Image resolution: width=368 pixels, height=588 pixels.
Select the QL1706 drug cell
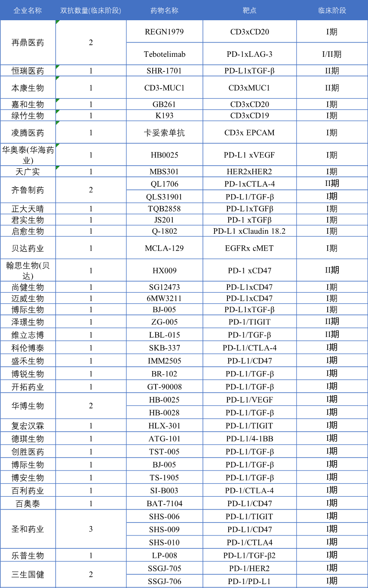click(x=165, y=183)
